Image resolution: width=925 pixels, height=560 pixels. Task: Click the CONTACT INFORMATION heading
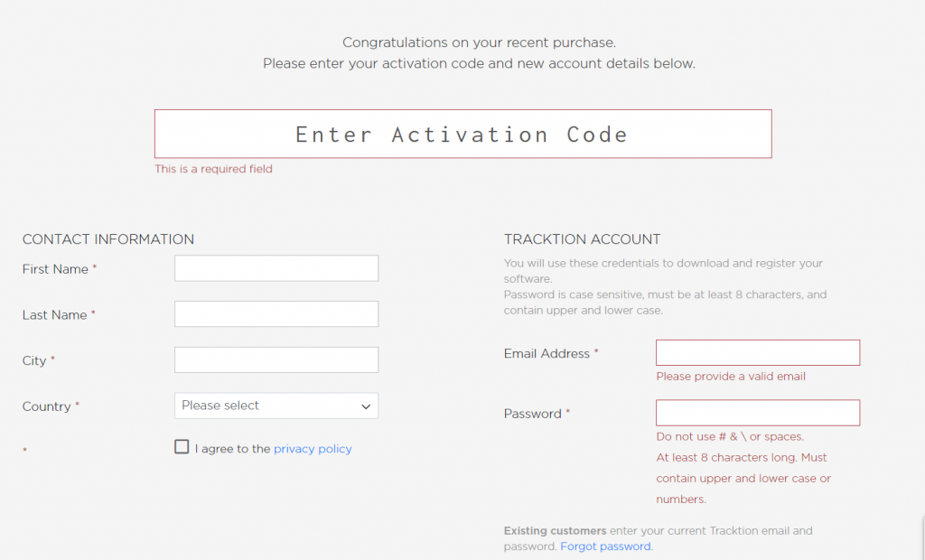click(x=107, y=238)
